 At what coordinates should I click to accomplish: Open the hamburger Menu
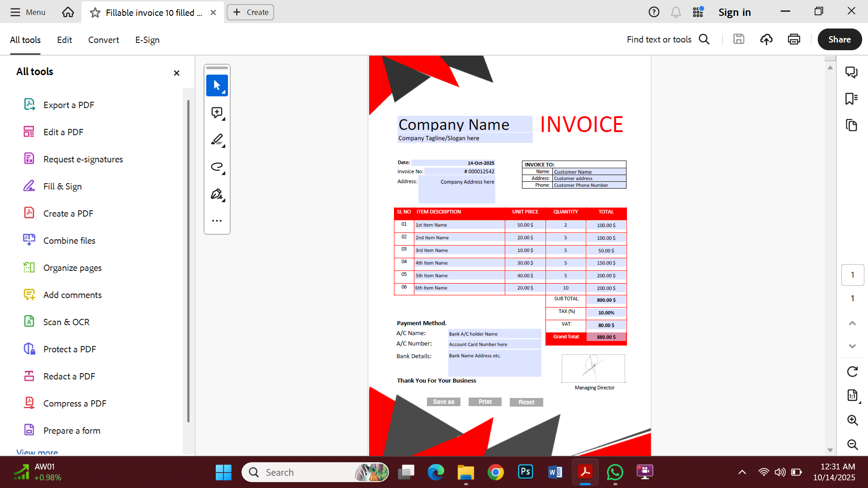pos(27,12)
